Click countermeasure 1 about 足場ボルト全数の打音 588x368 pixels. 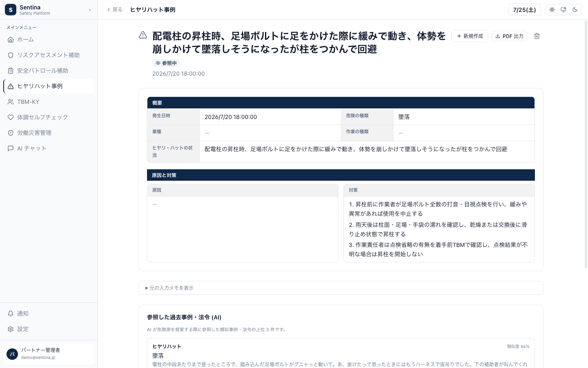438,209
